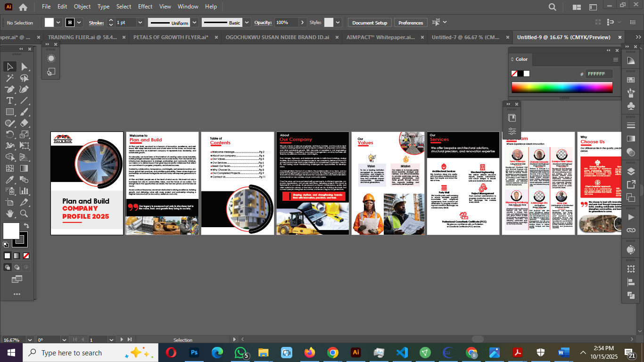Select the Curvature tool

[x=25, y=89]
